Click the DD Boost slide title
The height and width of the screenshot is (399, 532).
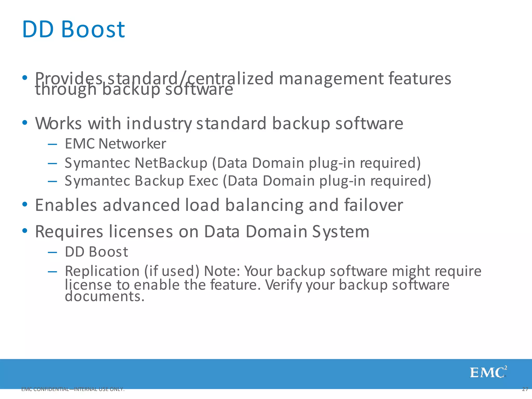74,29
